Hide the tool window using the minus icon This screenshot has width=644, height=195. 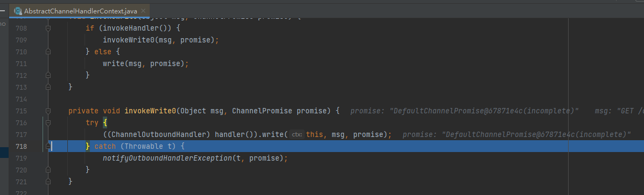[x=3, y=11]
